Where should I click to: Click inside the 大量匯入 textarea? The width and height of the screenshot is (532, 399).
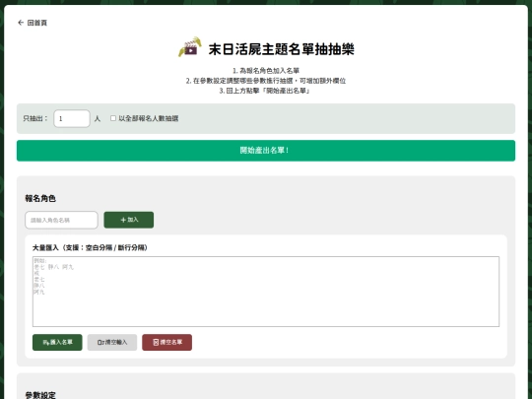[266, 292]
